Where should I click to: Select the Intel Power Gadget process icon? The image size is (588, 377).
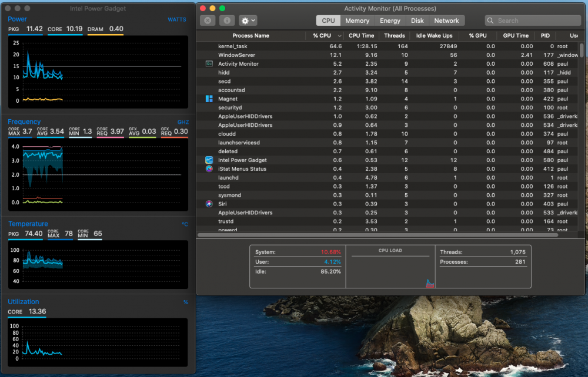pyautogui.click(x=209, y=160)
